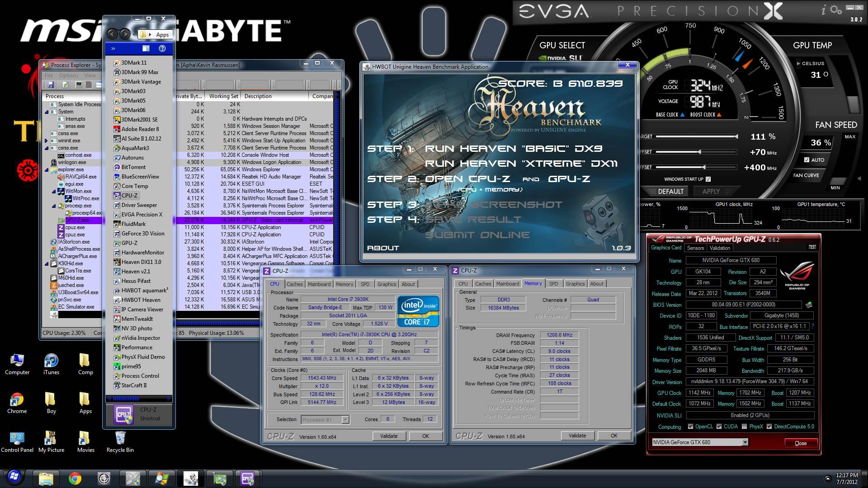Image resolution: width=868 pixels, height=488 pixels.
Task: Open Windows Explorer folder on taskbar
Action: point(46,479)
